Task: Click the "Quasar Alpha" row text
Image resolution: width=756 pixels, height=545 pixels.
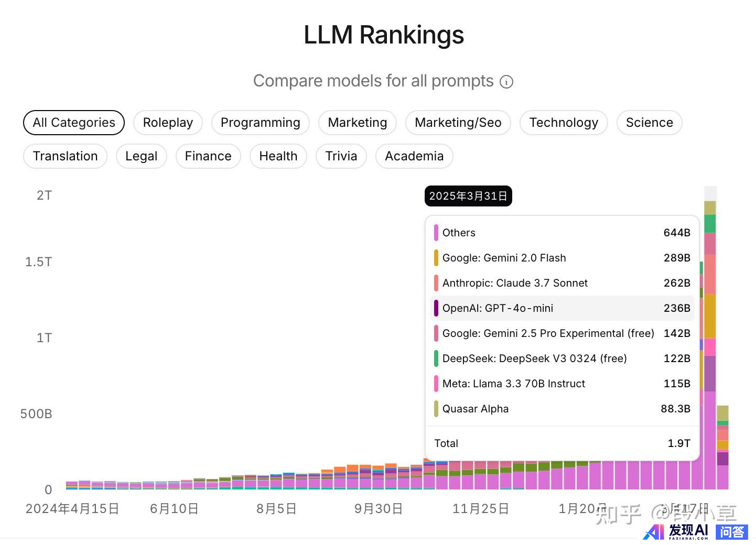Action: [x=476, y=409]
